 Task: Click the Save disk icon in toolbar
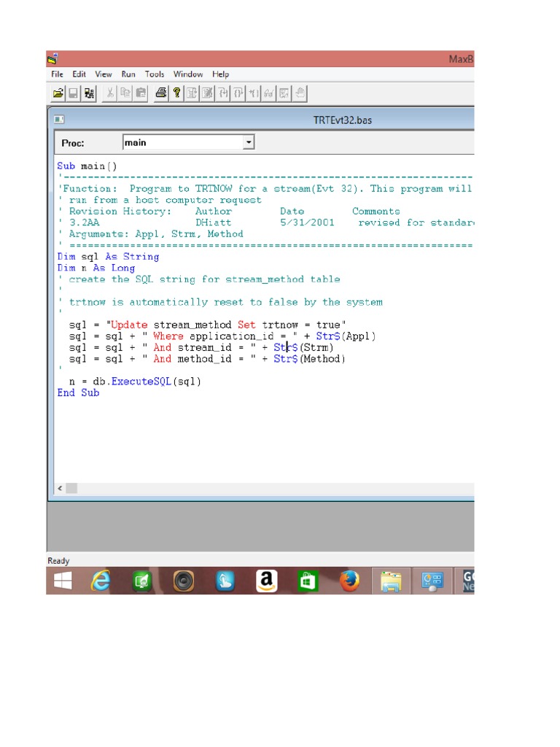pos(74,93)
